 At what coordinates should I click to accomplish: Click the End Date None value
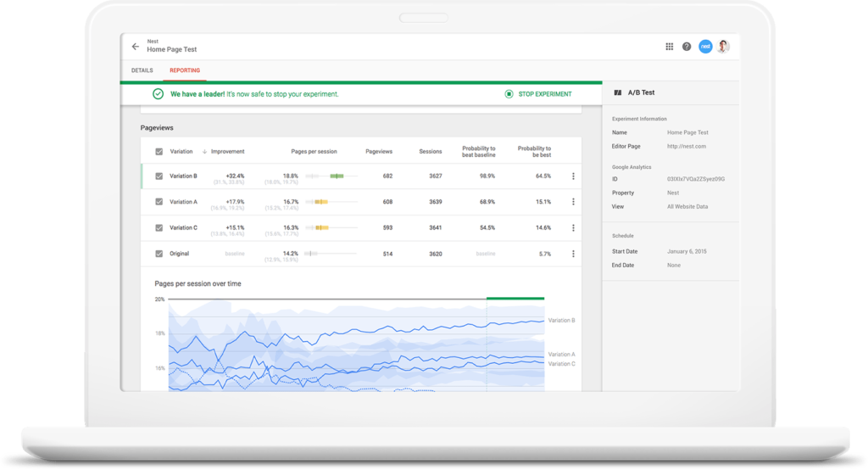(x=674, y=266)
